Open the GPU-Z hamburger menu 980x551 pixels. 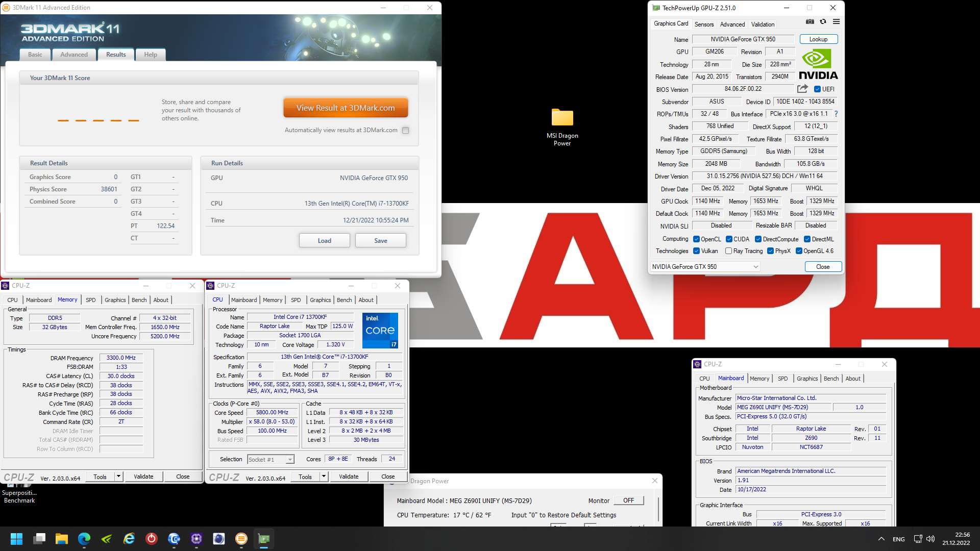836,21
